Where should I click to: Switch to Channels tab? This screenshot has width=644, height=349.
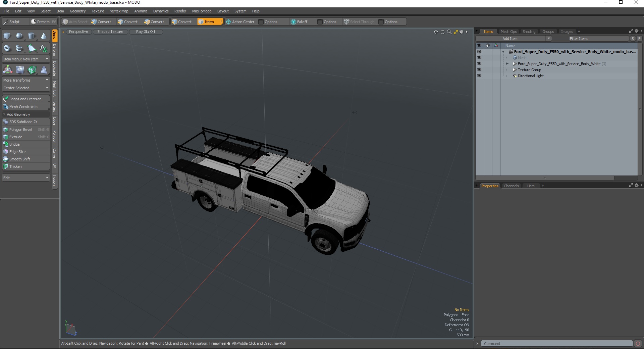pyautogui.click(x=511, y=186)
